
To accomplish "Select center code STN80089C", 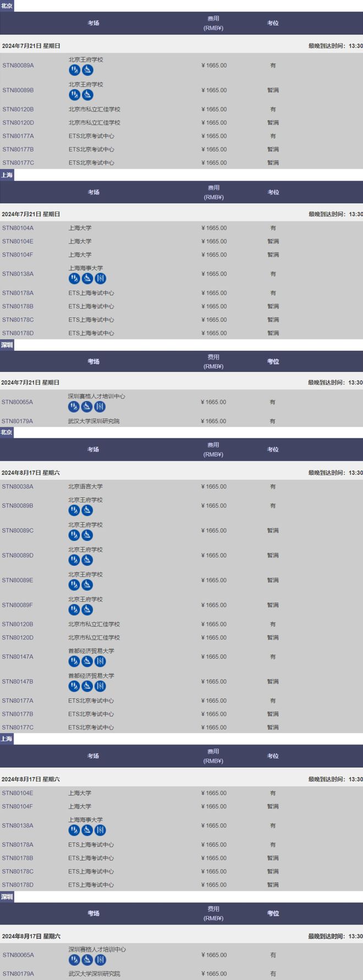I will point(18,530).
